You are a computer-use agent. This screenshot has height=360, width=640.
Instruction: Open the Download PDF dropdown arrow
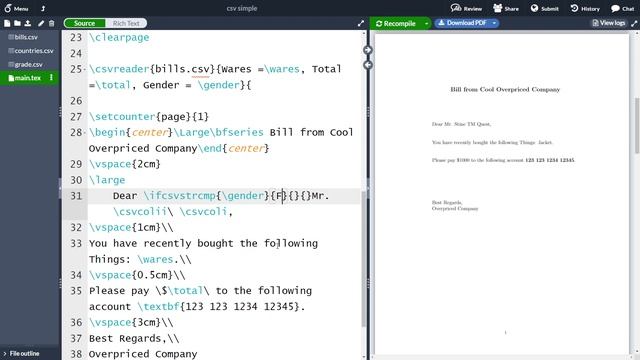coord(494,23)
